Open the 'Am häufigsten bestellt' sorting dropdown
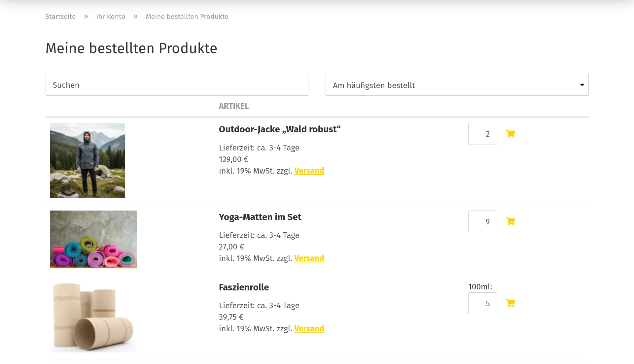634x364 pixels. [457, 85]
